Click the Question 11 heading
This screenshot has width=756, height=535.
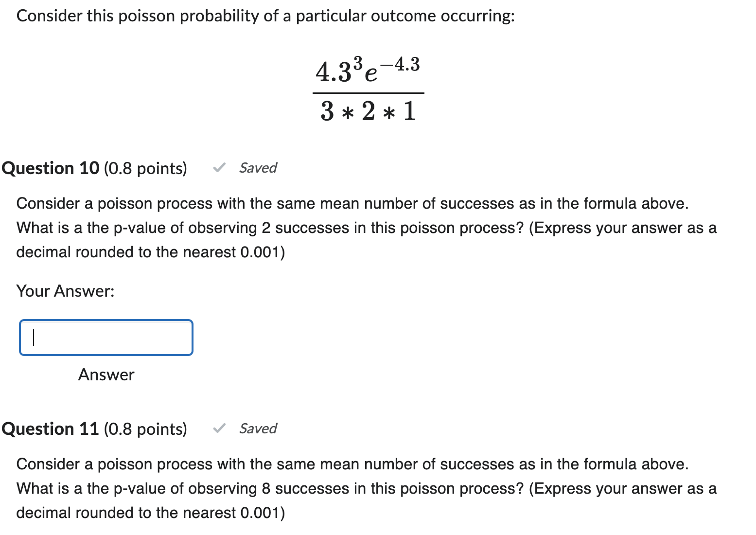coord(50,429)
